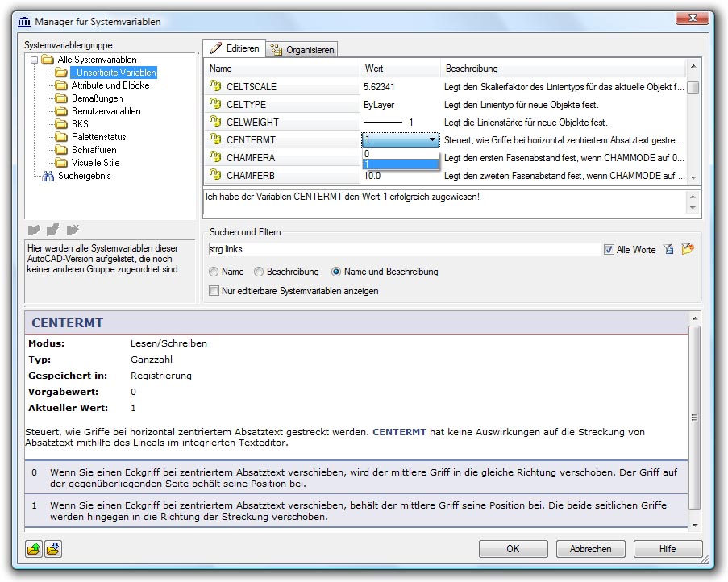The width and height of the screenshot is (728, 582).
Task: Click the green-arrow export folder icon at bottom left
Action: pos(34,549)
